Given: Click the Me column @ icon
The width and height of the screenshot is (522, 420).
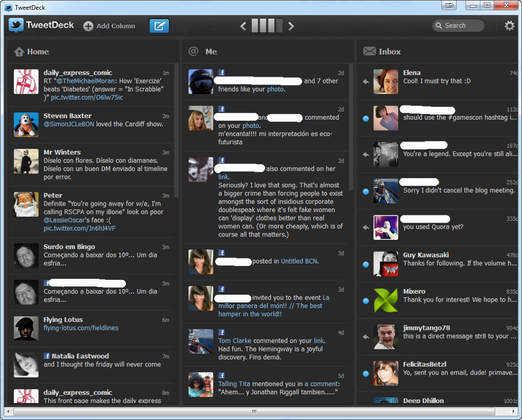Looking at the screenshot, I should (193, 51).
